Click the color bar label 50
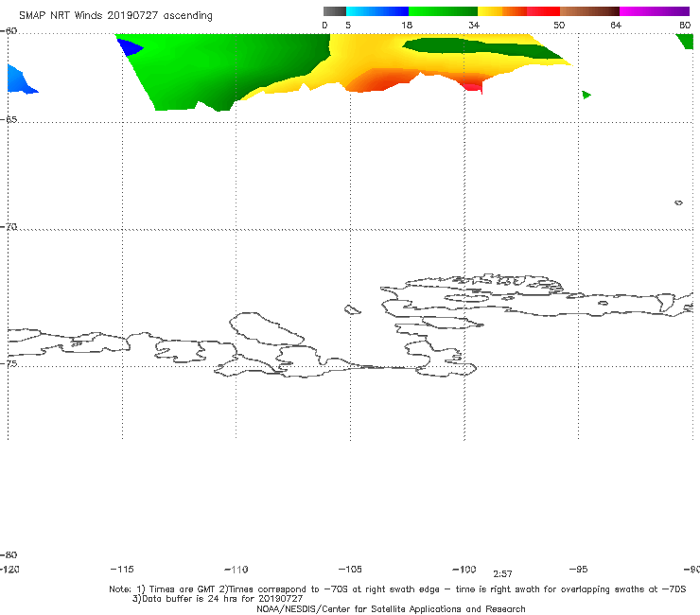 tap(559, 26)
